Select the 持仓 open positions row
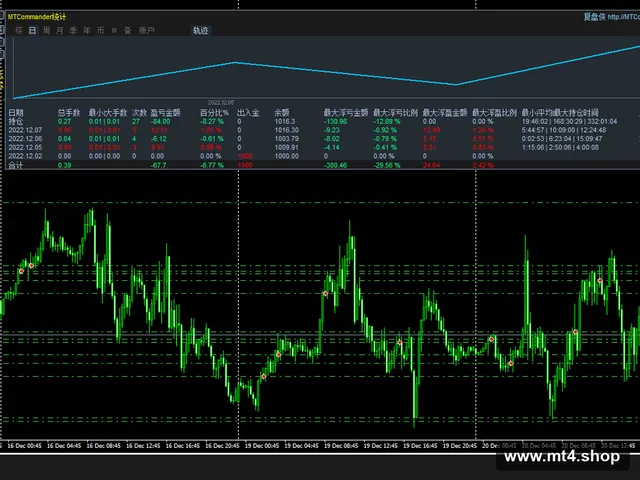This screenshot has height=480, width=640. 322,121
